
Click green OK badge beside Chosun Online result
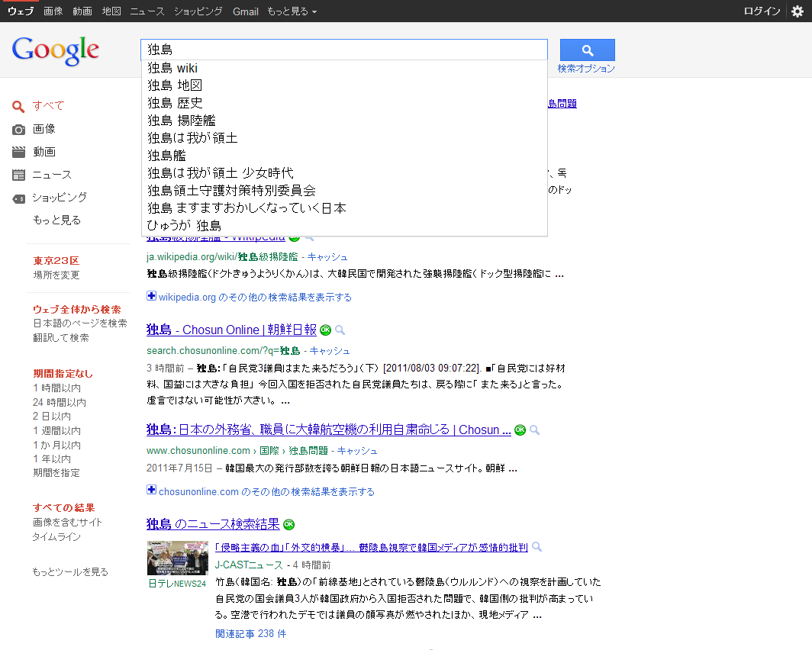pos(326,330)
